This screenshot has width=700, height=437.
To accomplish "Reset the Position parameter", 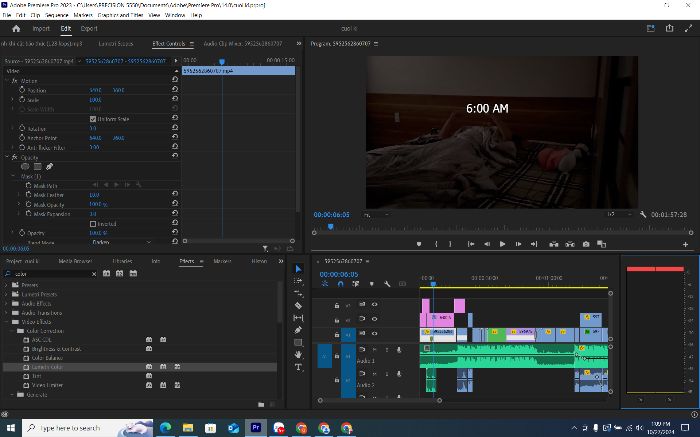I will [x=175, y=89].
